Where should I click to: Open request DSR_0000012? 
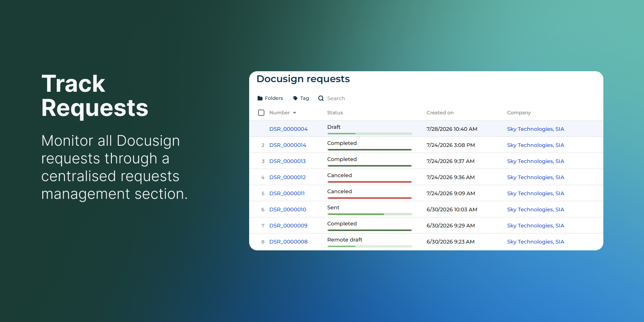287,178
